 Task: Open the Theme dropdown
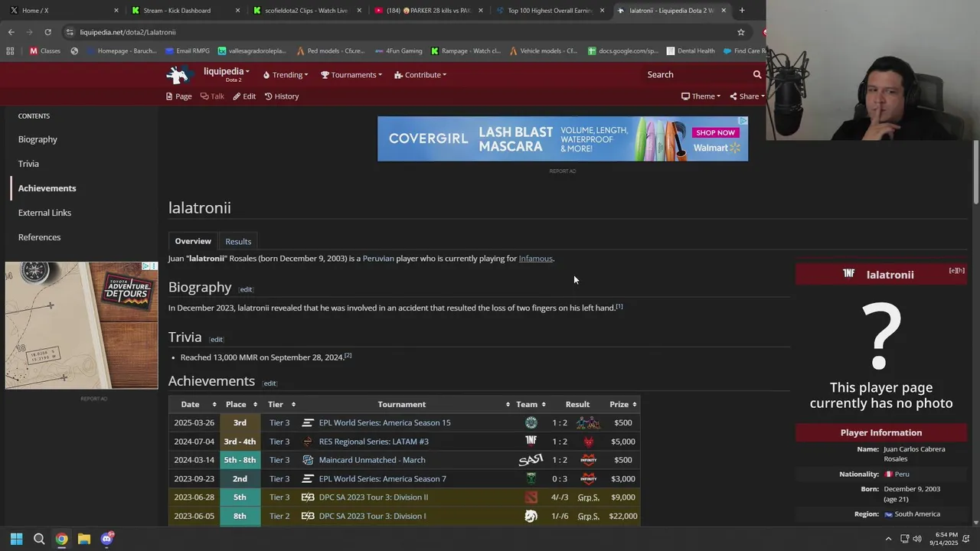[701, 96]
